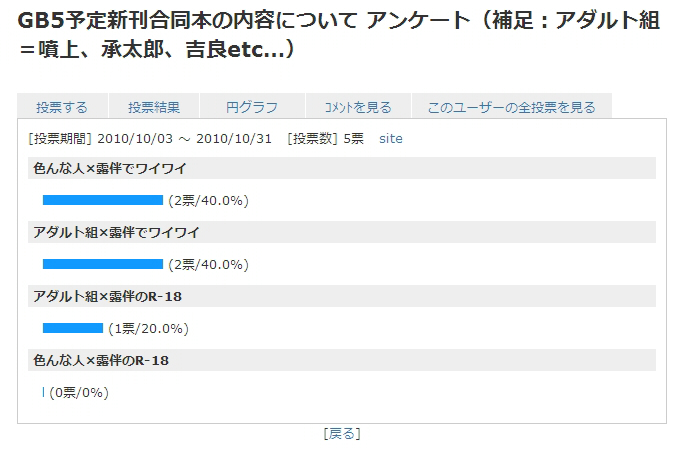The height and width of the screenshot is (450, 700).
Task: Open the 投票する tab
Action: (x=62, y=107)
